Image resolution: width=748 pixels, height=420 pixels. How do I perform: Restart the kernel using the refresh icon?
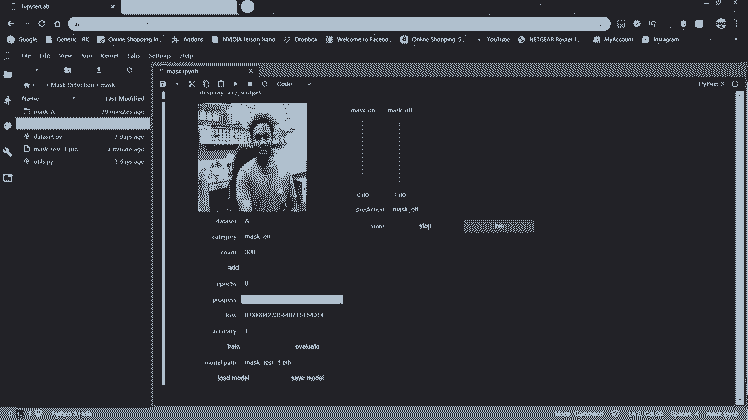[x=263, y=84]
